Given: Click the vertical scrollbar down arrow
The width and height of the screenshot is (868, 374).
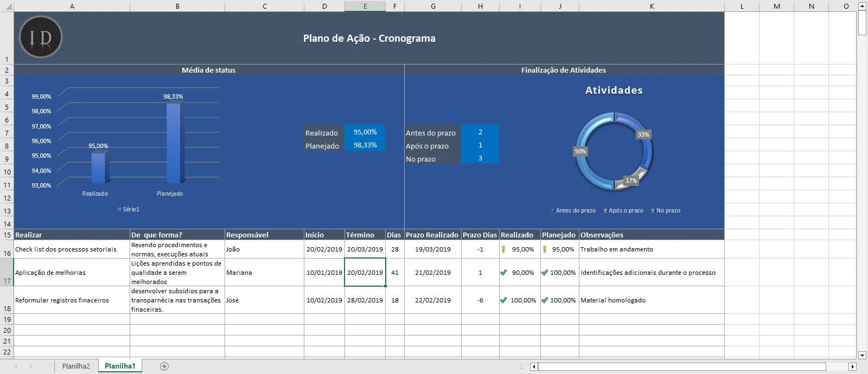Looking at the screenshot, I should click(862, 355).
